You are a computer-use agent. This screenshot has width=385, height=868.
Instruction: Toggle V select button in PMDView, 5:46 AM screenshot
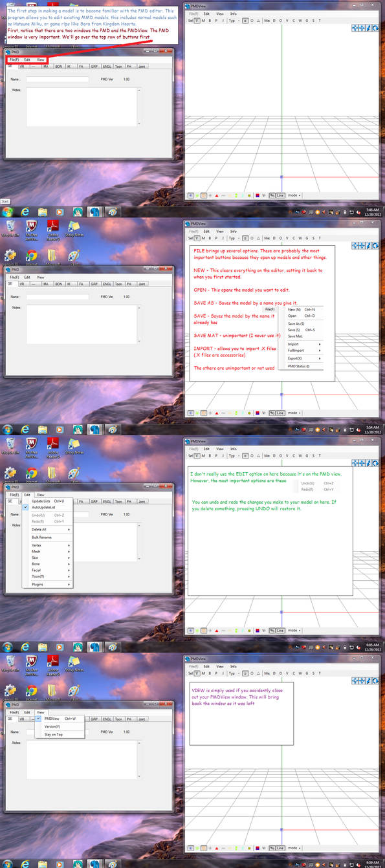click(197, 21)
